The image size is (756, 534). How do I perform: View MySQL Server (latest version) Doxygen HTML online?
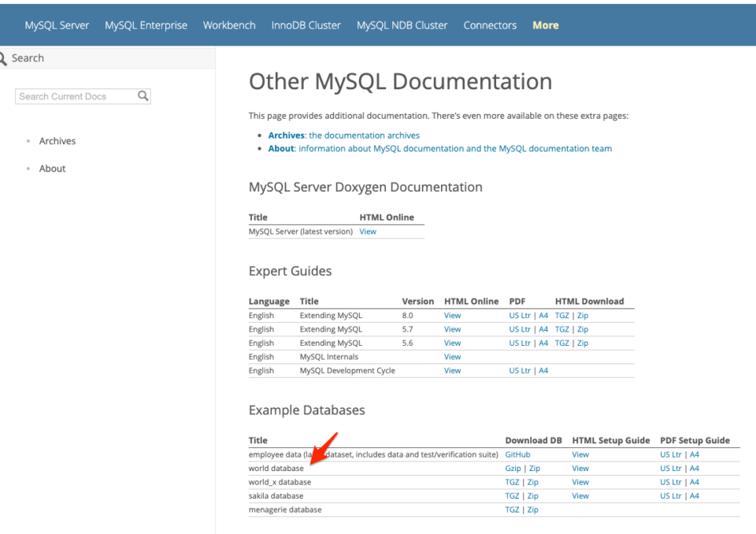click(368, 232)
